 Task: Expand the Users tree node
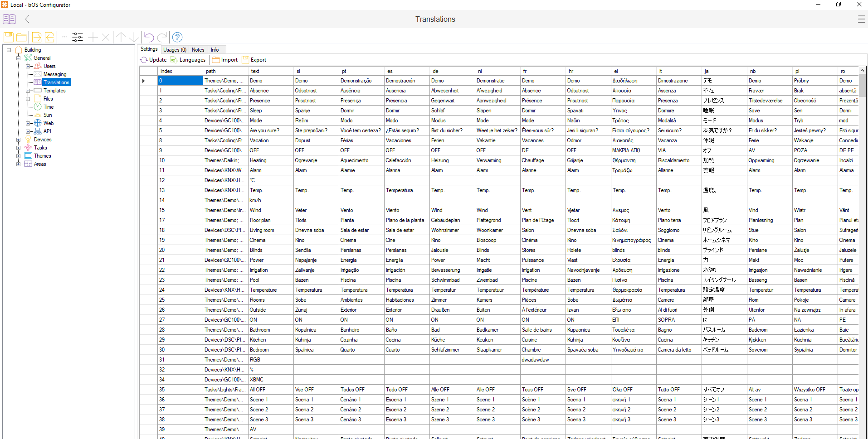pyautogui.click(x=29, y=66)
